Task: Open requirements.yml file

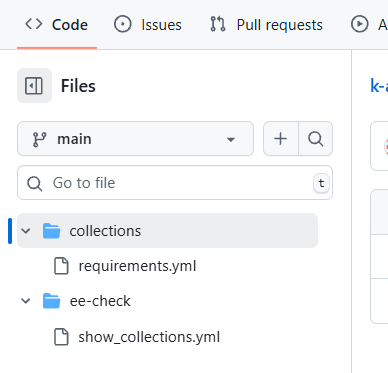Action: (x=137, y=266)
